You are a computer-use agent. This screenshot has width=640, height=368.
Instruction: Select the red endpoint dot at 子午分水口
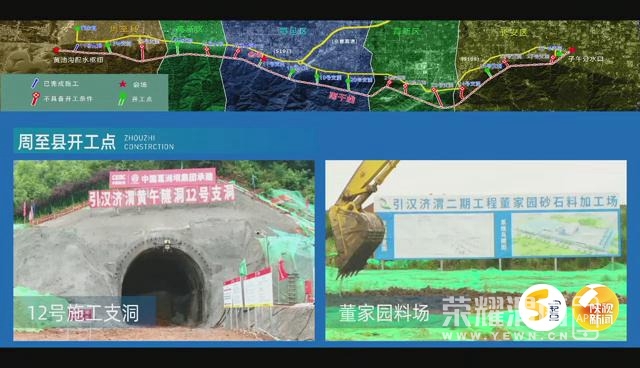573,50
